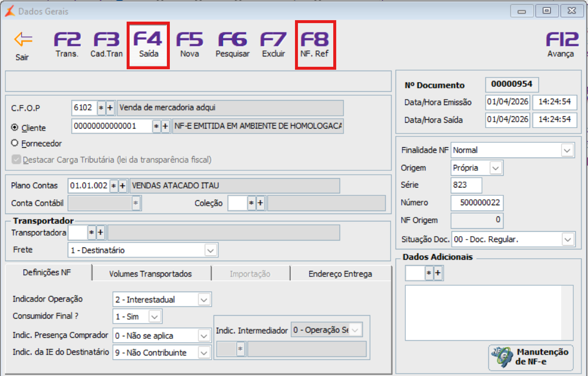This screenshot has height=376, width=588.
Task: Open Situação Doc. dropdown
Action: point(568,239)
